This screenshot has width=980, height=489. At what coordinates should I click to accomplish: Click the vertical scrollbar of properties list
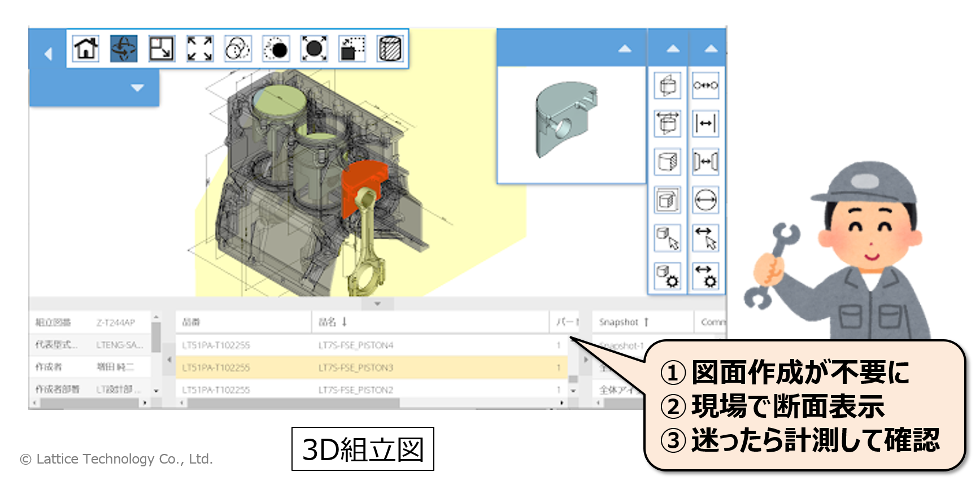156,338
